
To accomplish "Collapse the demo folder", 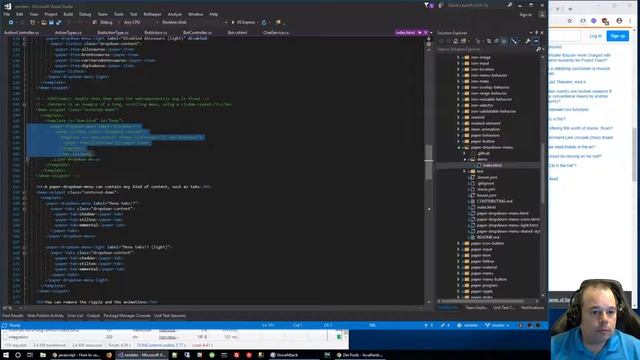I will tap(464, 159).
